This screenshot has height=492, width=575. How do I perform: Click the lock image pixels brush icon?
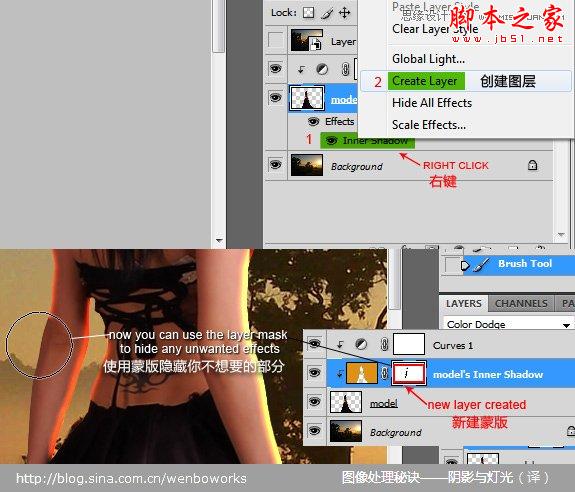click(x=327, y=13)
